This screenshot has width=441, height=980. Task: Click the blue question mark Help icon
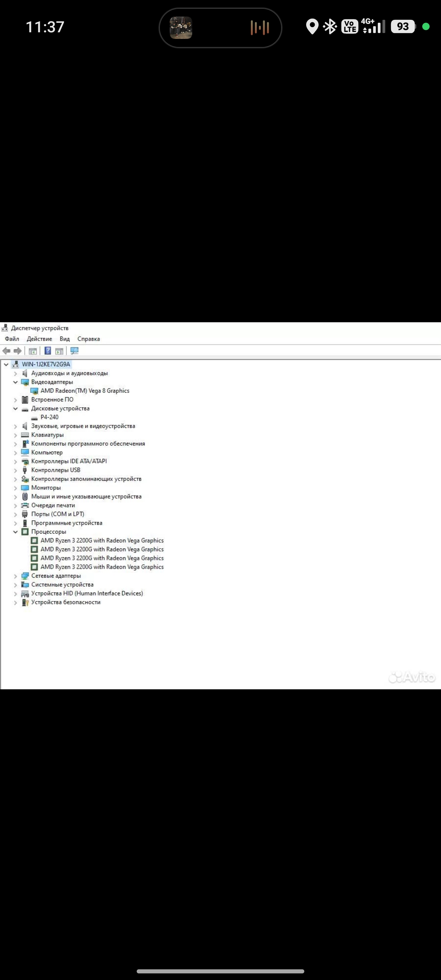coord(48,351)
